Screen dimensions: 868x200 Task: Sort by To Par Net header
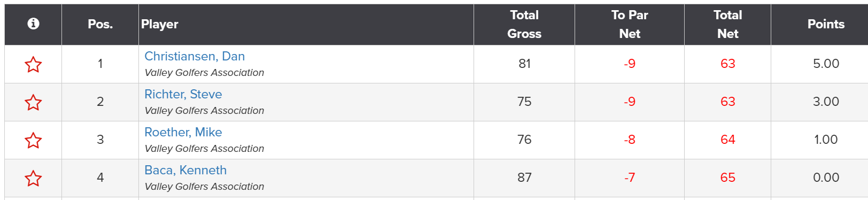point(630,24)
